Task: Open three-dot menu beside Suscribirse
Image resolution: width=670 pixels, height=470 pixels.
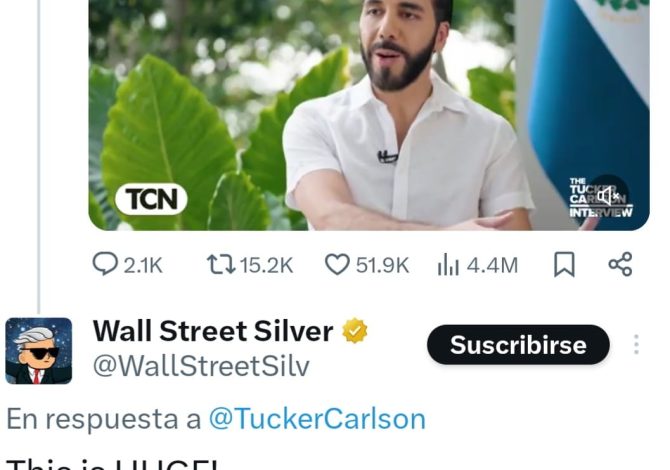Action: pos(636,344)
